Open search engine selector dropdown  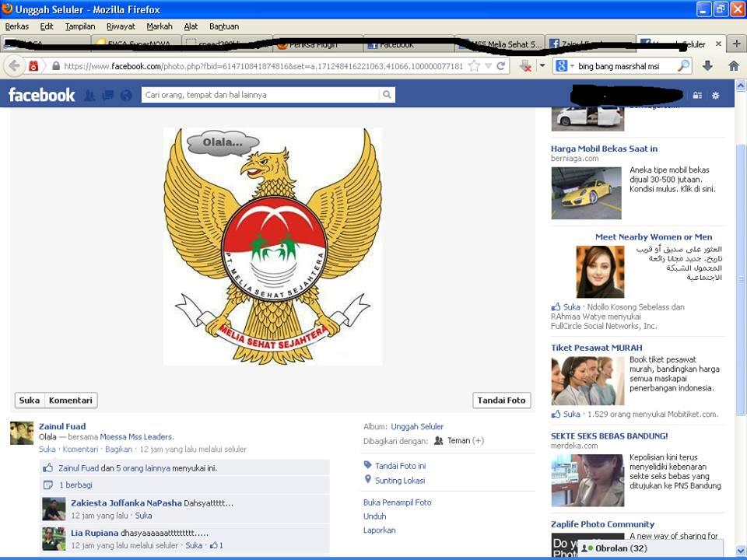pos(572,66)
